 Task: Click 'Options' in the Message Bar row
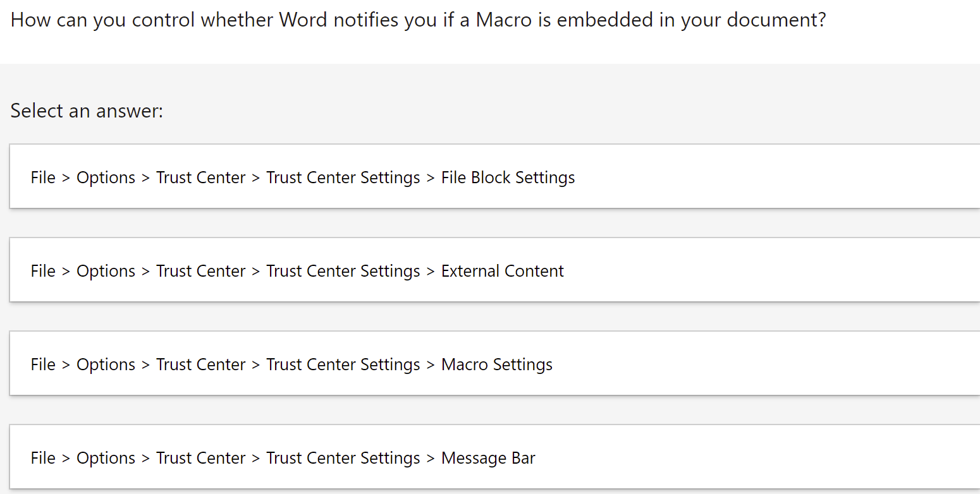pos(106,458)
